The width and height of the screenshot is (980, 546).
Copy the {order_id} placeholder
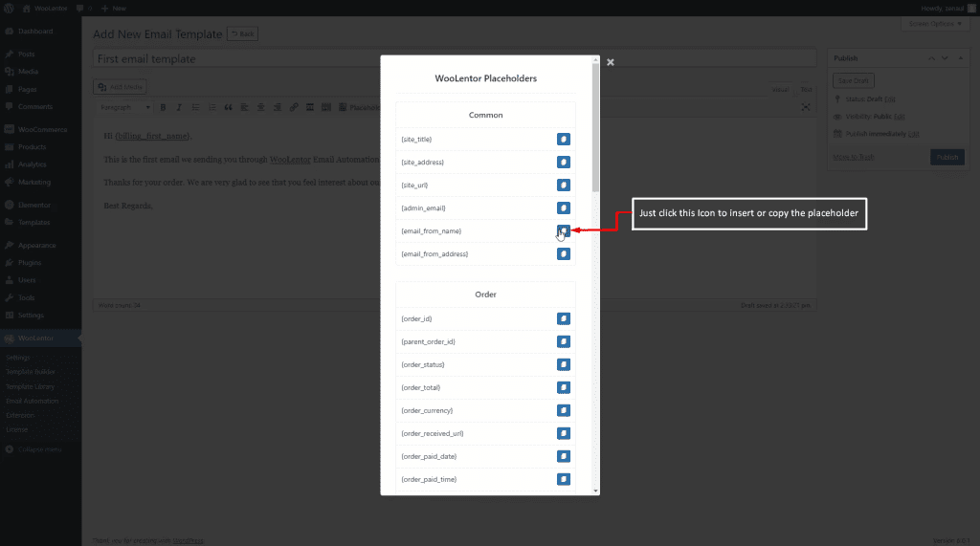(564, 318)
